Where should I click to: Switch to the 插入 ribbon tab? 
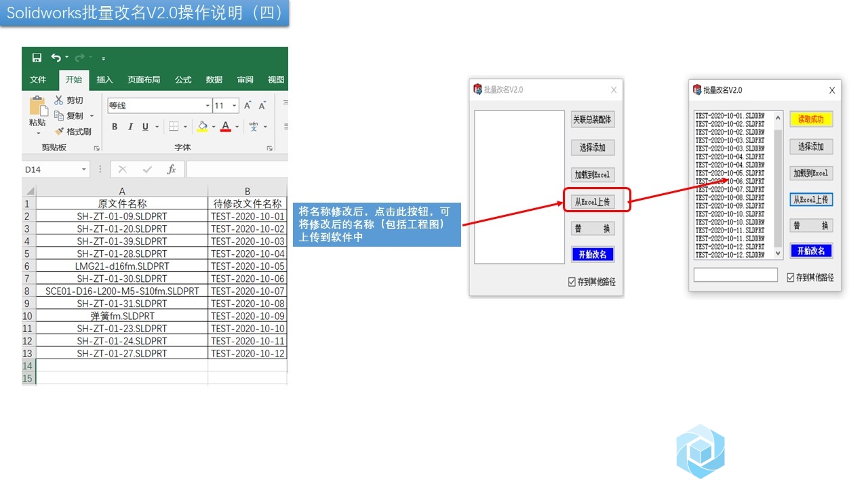click(x=104, y=80)
